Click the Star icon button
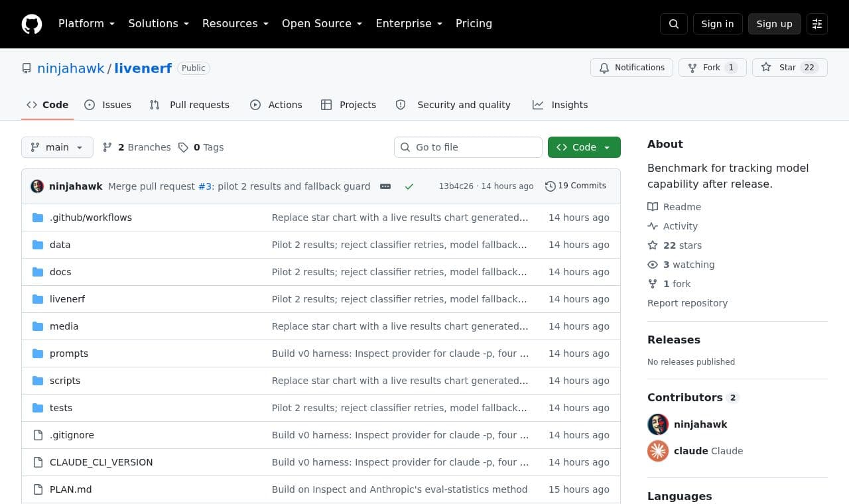Viewport: 849px width, 504px height. click(789, 68)
